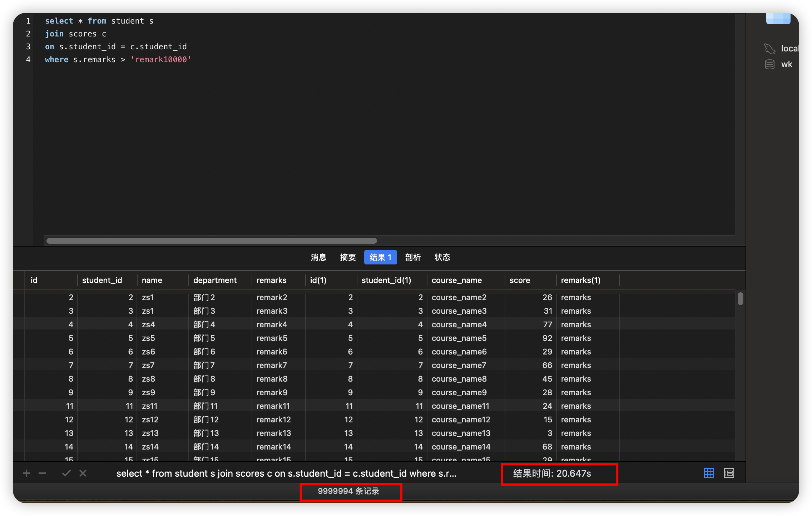Open the 剖析 tab
812x516 pixels.
(x=413, y=257)
